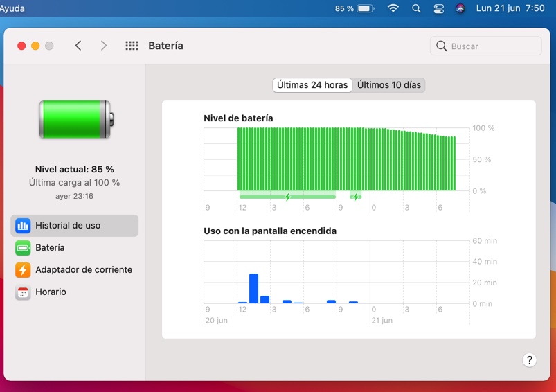Viewport: 556px width, 392px height.
Task: Open Siri from the menu bar
Action: point(460,9)
